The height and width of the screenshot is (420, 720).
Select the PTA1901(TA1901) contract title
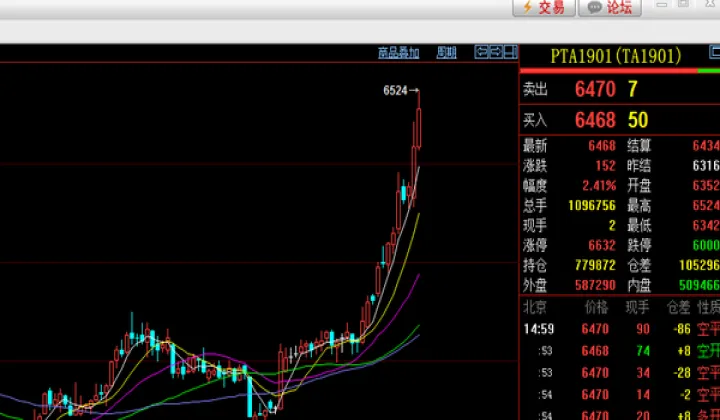[615, 56]
